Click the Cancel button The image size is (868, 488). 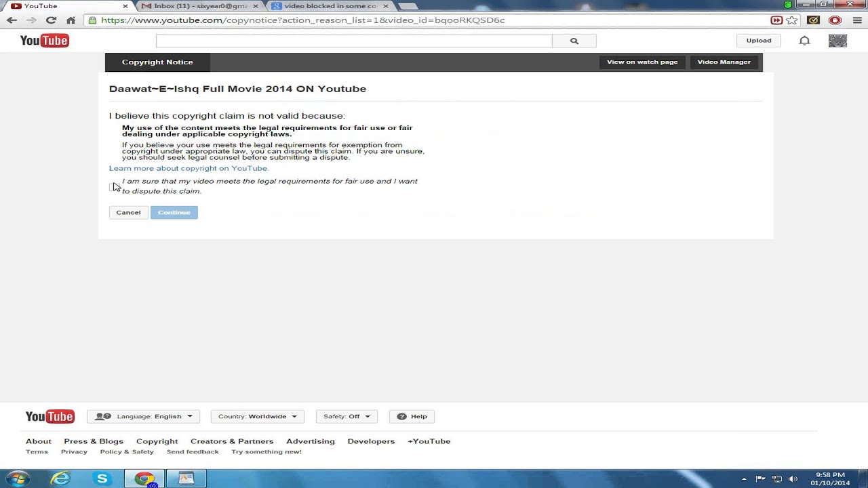128,213
